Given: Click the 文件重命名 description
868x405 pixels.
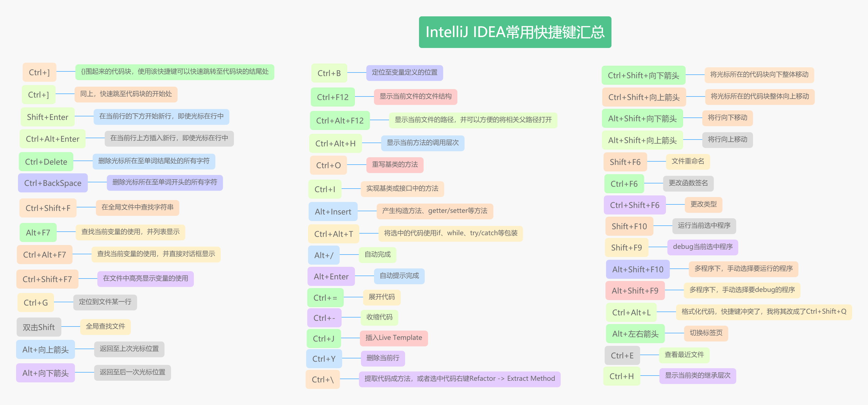Looking at the screenshot, I should 688,161.
